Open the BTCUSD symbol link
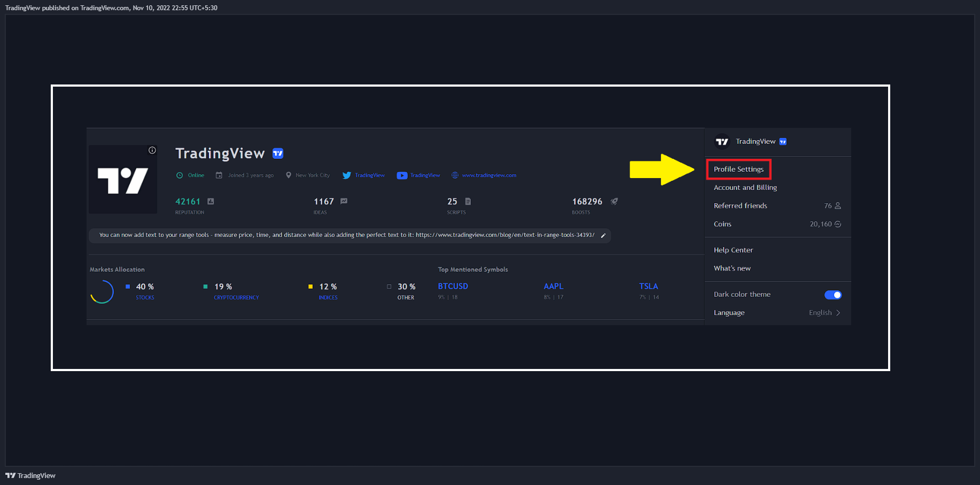The image size is (980, 485). point(453,287)
